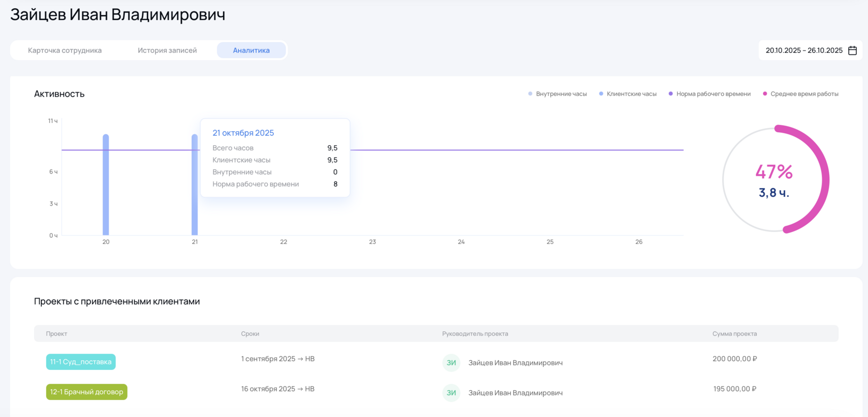Click the ЗИ avatar in the second project row
The width and height of the screenshot is (868, 417).
coord(451,393)
